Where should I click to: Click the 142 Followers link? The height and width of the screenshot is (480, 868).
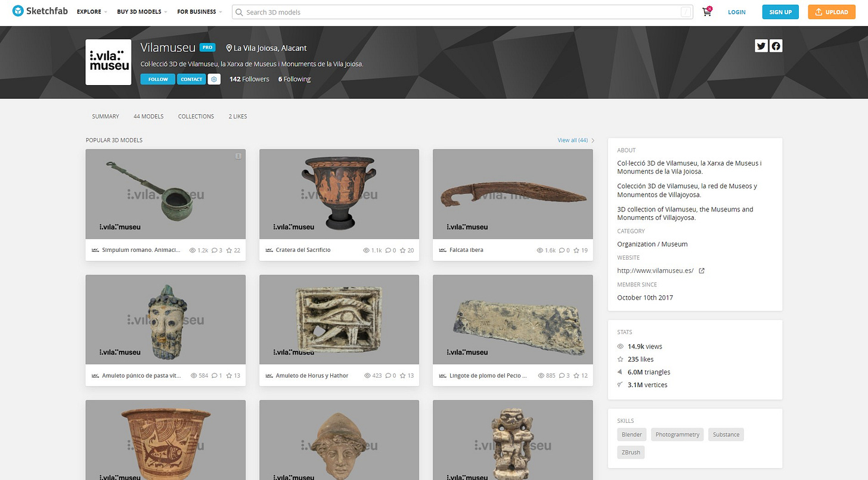[249, 79]
